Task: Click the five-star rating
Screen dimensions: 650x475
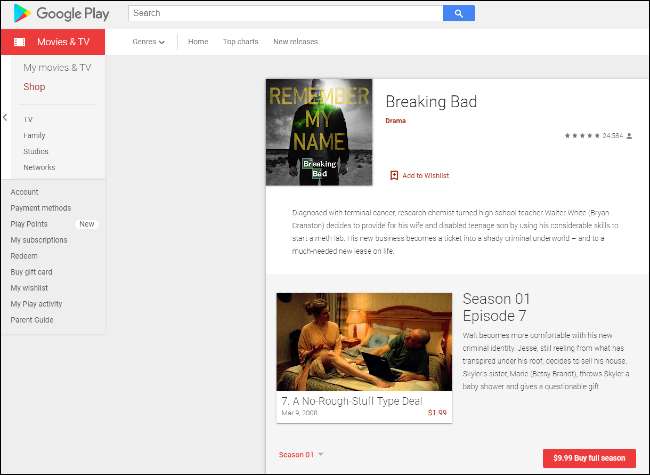Action: pyautogui.click(x=582, y=136)
